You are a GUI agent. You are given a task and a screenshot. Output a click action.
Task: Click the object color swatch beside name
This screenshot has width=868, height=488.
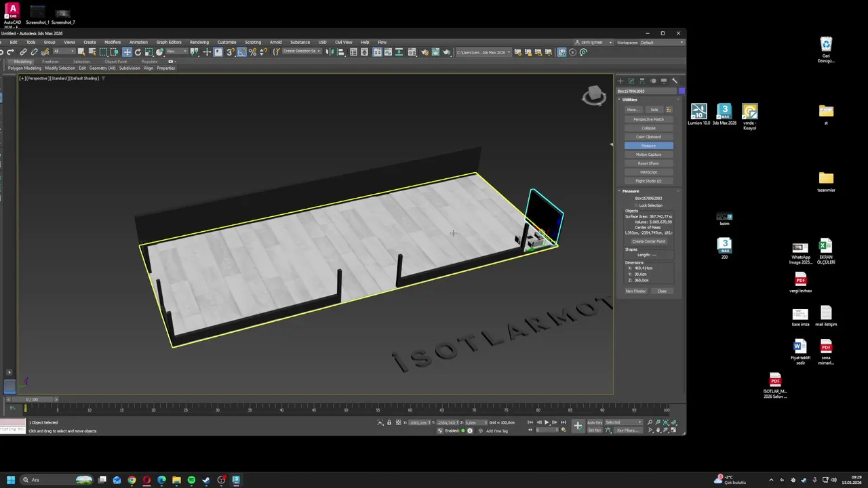(682, 91)
